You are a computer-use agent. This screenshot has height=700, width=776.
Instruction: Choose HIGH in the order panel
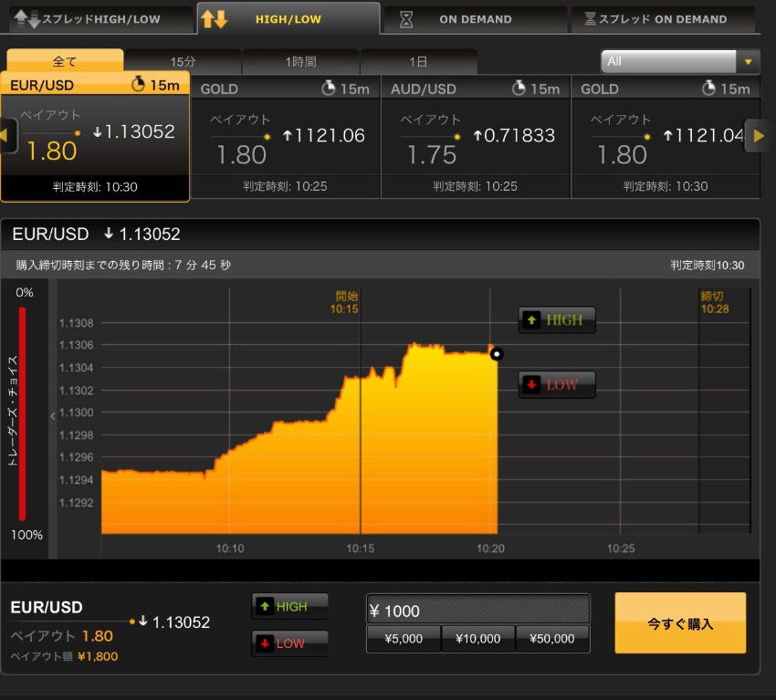[289, 607]
